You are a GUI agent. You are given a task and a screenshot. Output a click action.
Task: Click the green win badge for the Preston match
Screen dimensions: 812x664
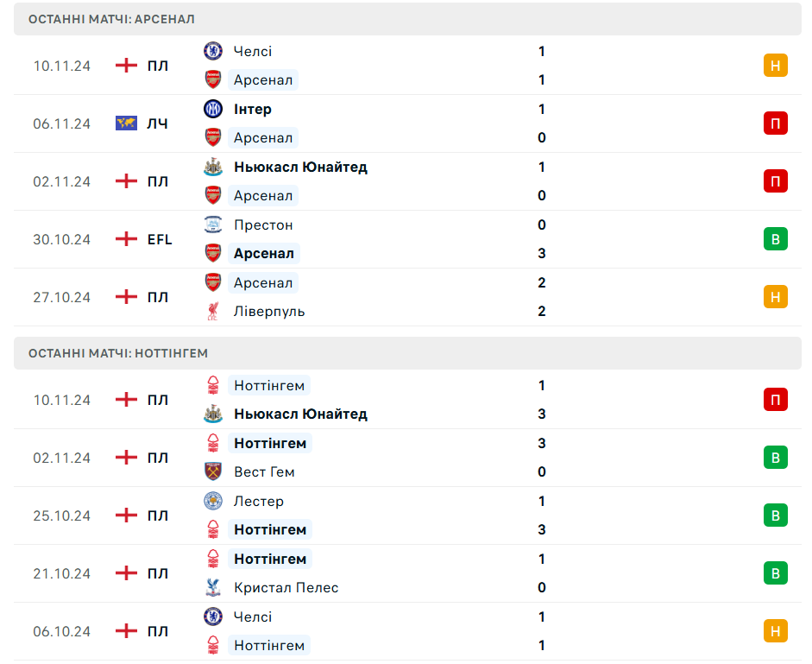pyautogui.click(x=775, y=239)
